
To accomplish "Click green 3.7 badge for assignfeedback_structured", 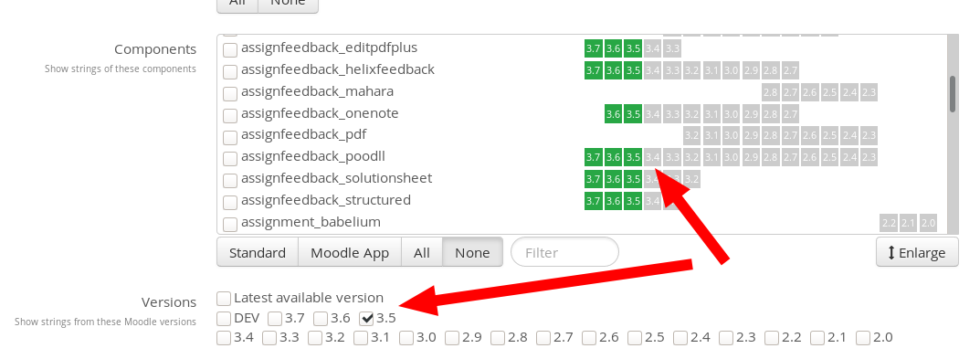I will point(593,201).
